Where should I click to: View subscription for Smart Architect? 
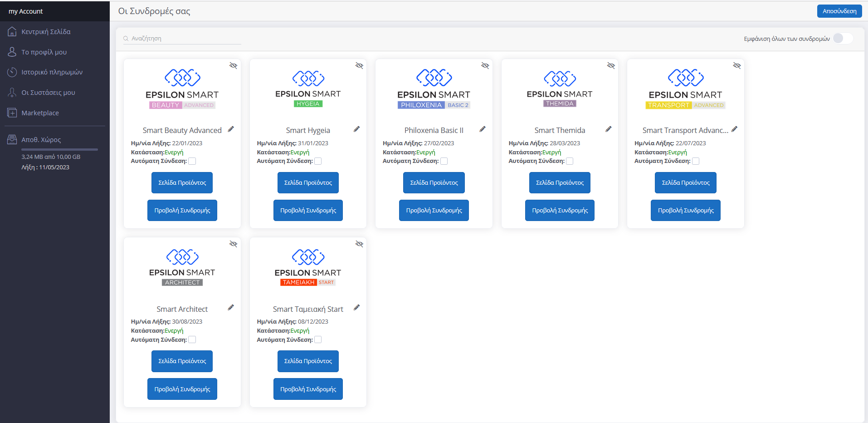click(182, 389)
